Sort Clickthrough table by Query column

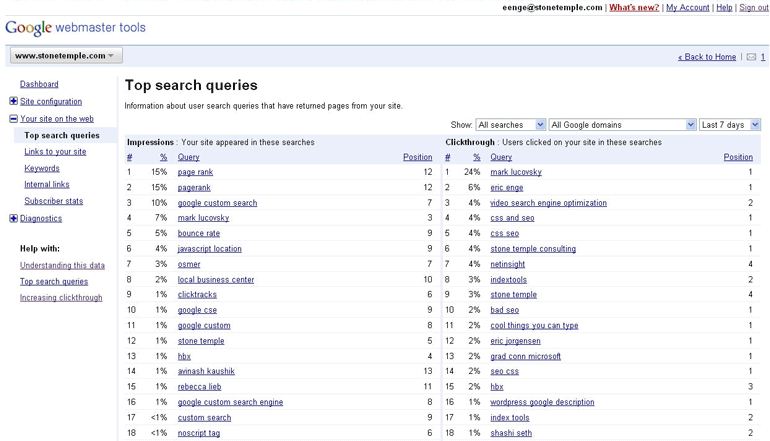(x=501, y=157)
